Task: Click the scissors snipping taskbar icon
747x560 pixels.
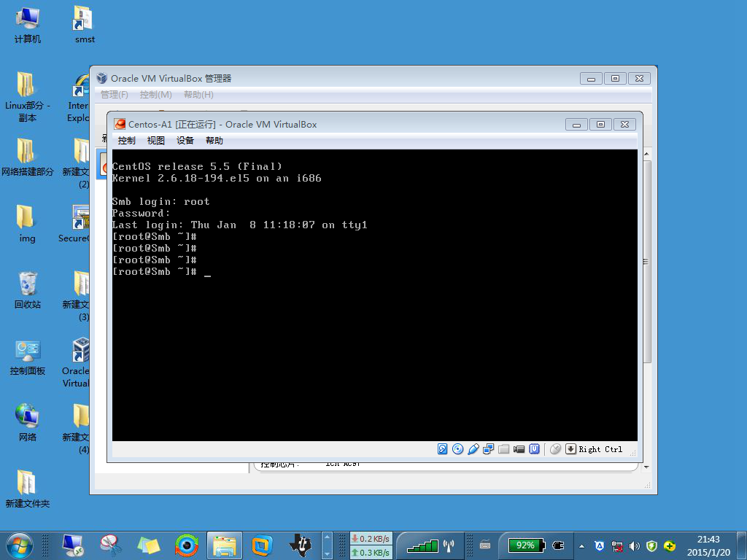Action: click(110, 545)
